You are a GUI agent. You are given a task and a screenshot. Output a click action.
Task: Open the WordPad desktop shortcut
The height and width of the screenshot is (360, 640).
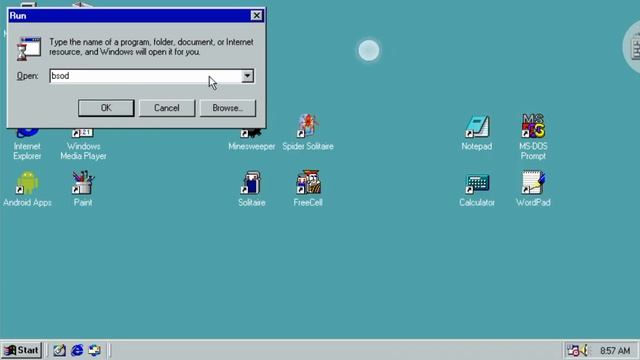pos(533,189)
